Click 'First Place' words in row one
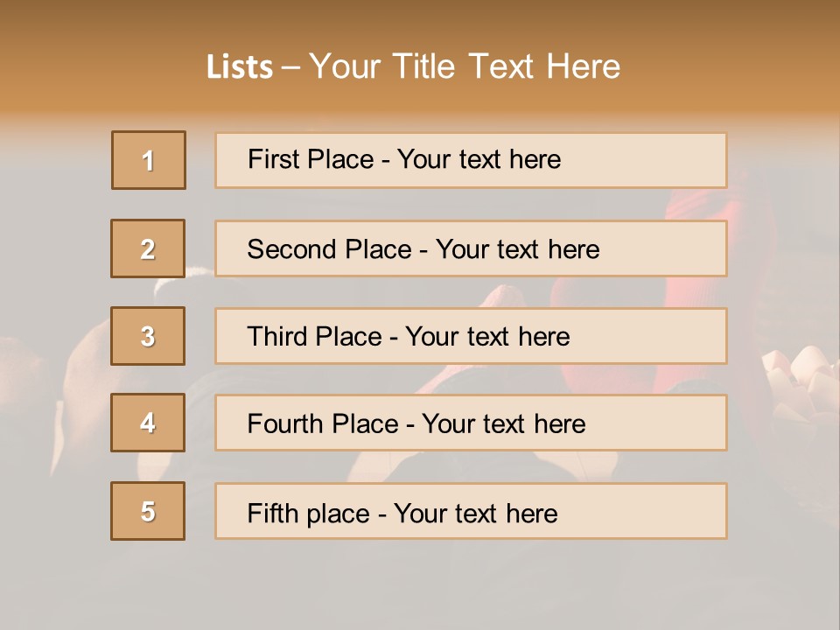The image size is (840, 630). [x=309, y=159]
